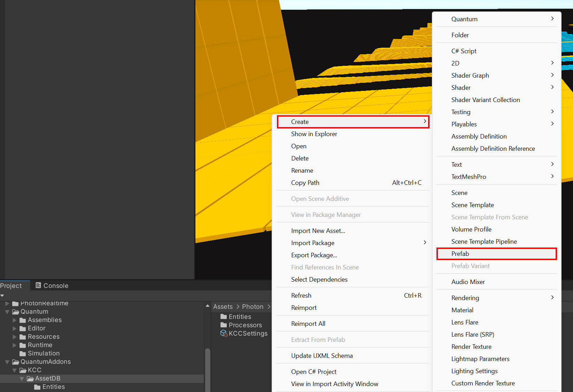This screenshot has height=392, width=573.
Task: Collapse the Quantum folder in the tree
Action: click(x=7, y=312)
